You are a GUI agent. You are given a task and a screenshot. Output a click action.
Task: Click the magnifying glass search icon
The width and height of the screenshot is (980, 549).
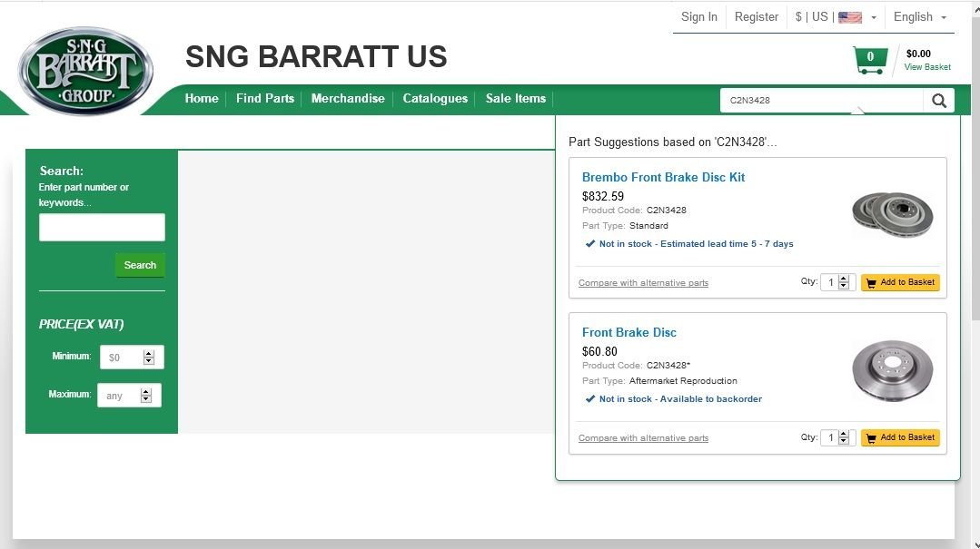click(938, 101)
